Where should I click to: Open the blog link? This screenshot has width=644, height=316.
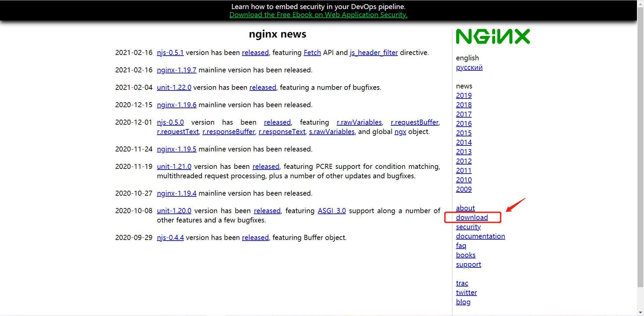pos(463,302)
